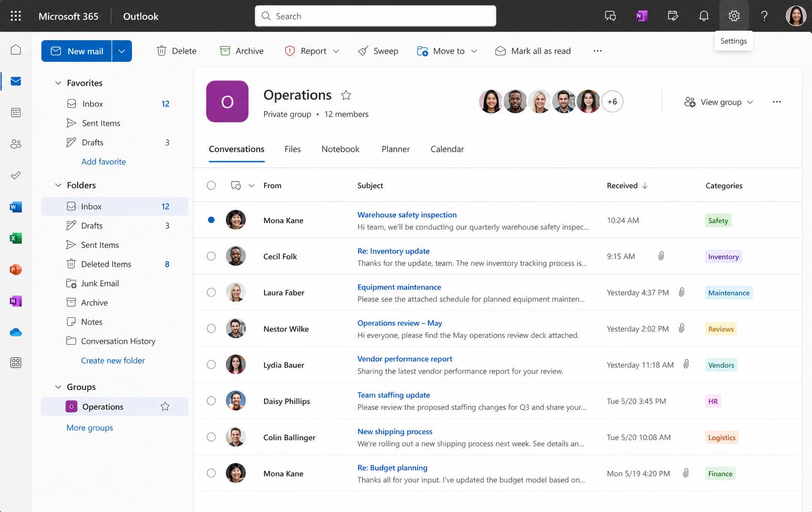Open the notifications bell
The height and width of the screenshot is (512, 812).
(x=704, y=16)
